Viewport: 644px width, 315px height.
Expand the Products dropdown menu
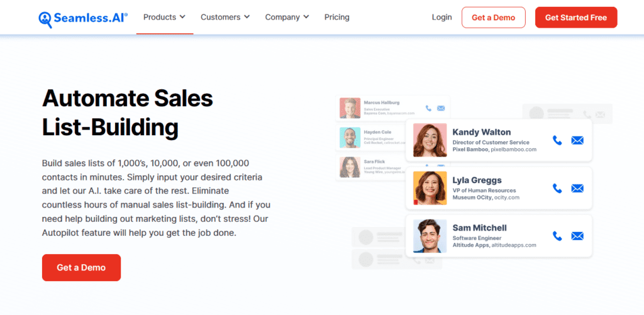point(164,17)
